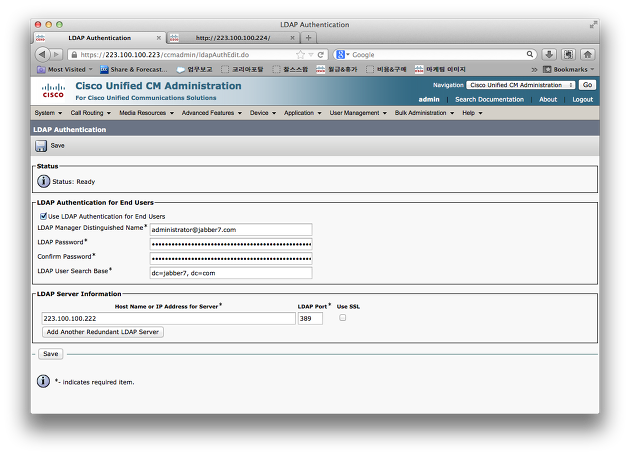
Task: Close the 223.100.100.224 tab
Action: pyautogui.click(x=292, y=38)
